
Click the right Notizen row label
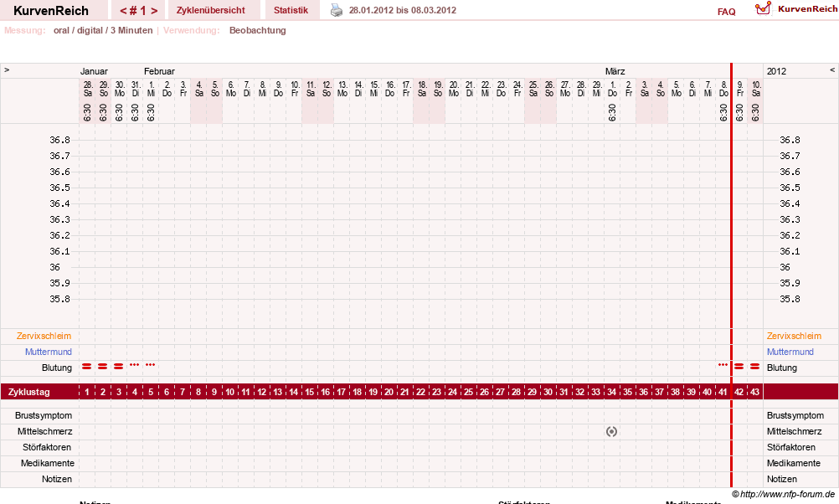pyautogui.click(x=782, y=479)
